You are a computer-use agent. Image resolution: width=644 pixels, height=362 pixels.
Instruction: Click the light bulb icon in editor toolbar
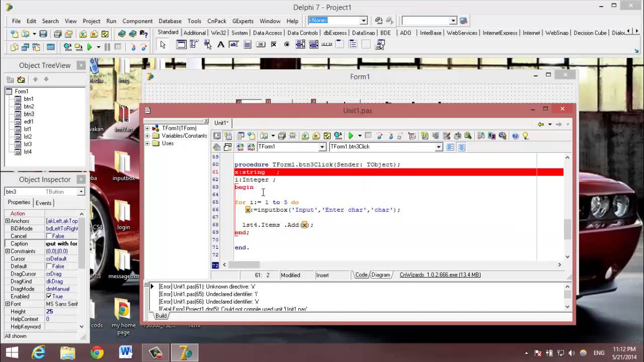(x=525, y=136)
